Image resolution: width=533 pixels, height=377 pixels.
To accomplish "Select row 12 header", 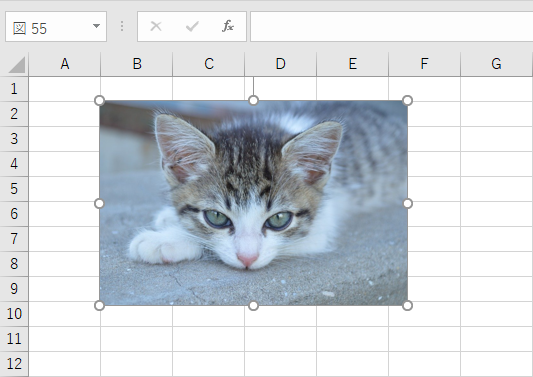I will [14, 364].
